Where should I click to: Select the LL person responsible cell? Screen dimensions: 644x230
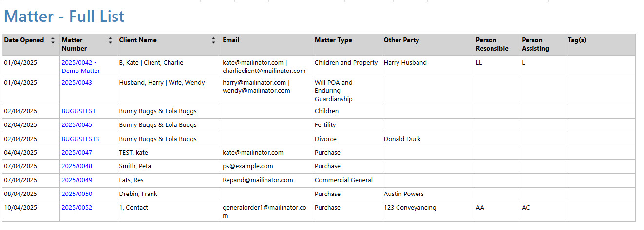497,66
